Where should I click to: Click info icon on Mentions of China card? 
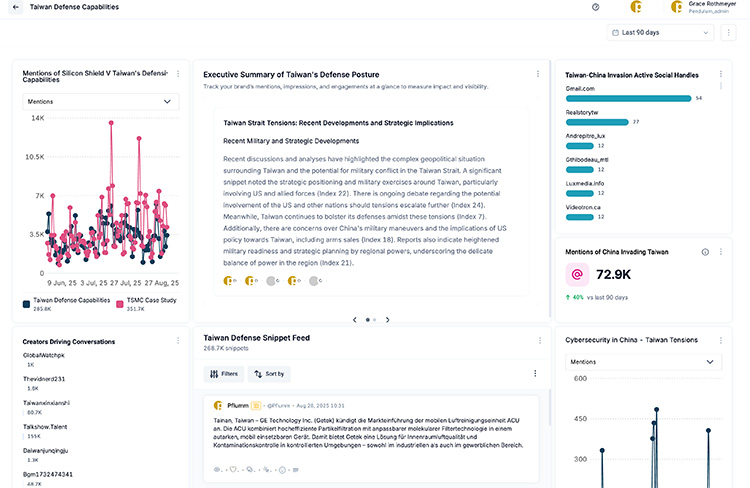705,252
